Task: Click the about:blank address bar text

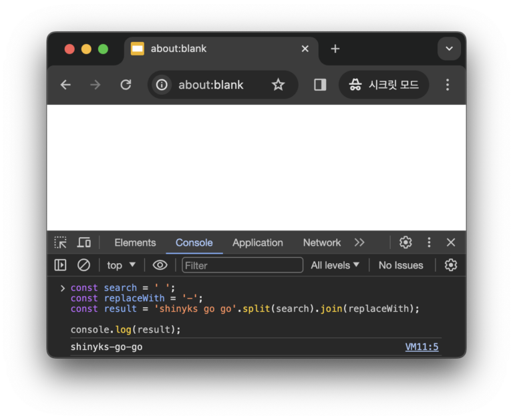Action: click(210, 85)
